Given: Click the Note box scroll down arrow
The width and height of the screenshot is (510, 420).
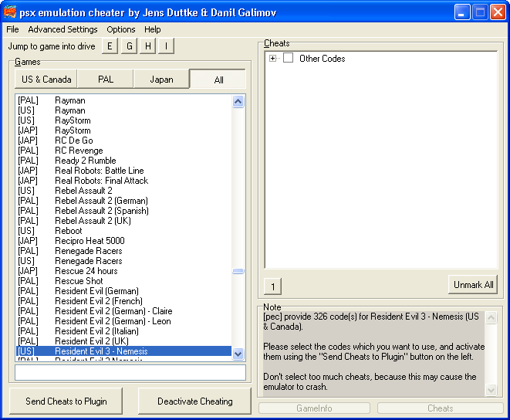Looking at the screenshot, I should coord(491,390).
